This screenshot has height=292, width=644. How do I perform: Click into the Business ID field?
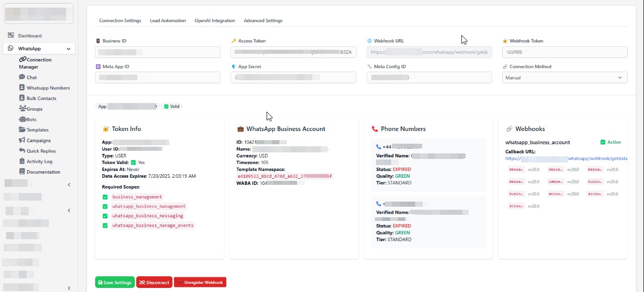(x=158, y=52)
